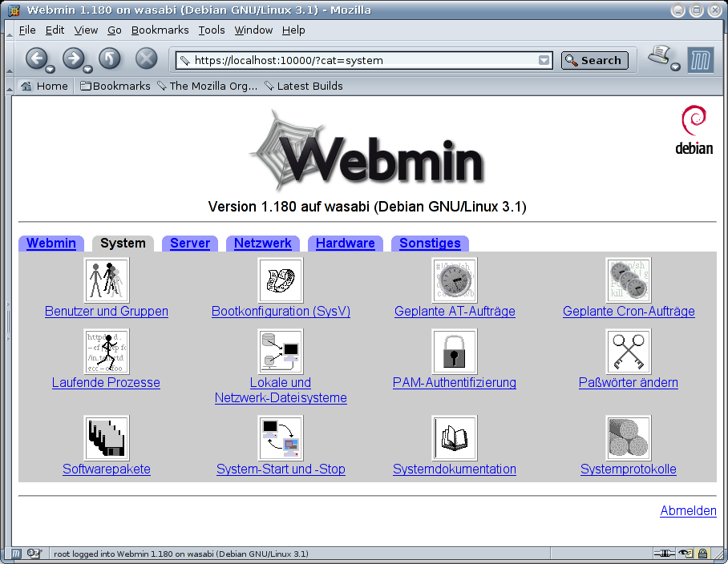Open the Bookmarks menu
728x564 pixels.
coord(160,30)
